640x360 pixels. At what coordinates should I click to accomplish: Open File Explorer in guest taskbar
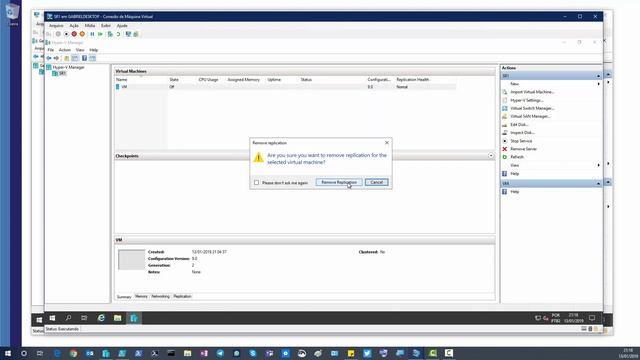point(118,318)
